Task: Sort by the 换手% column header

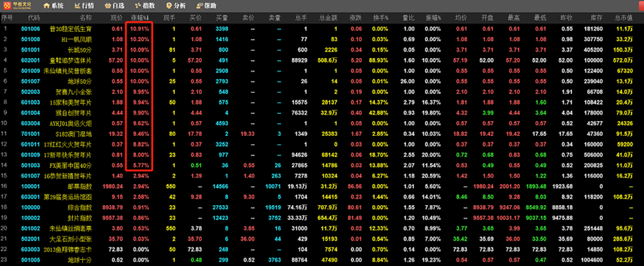Action: click(380, 18)
